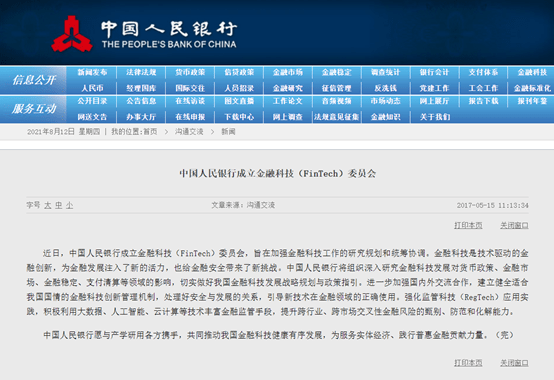Open the 下载中心 page
The height and width of the screenshot is (380, 554).
pos(239,117)
